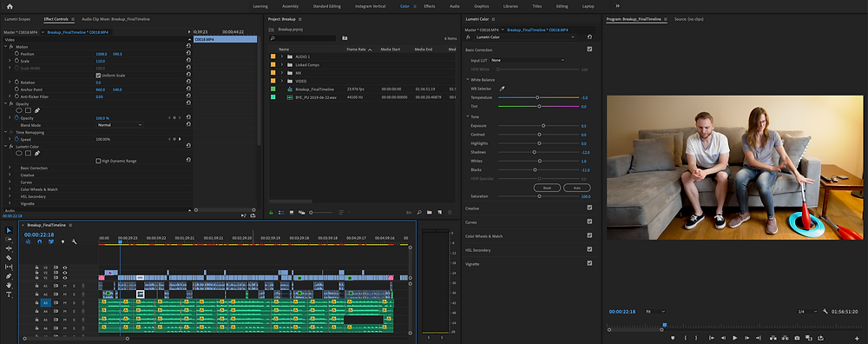Screen dimensions: 868x344
Task: Open Program monitor button editor plus
Action: 857,338
